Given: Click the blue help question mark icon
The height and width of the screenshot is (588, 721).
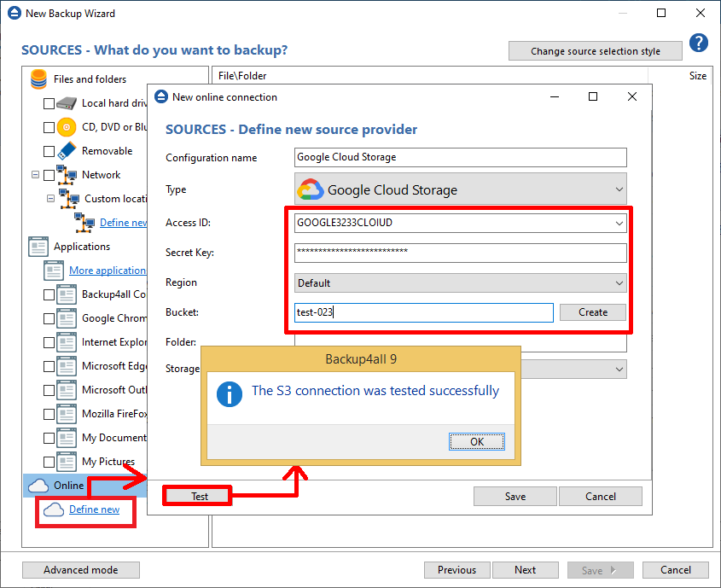Looking at the screenshot, I should tap(699, 44).
